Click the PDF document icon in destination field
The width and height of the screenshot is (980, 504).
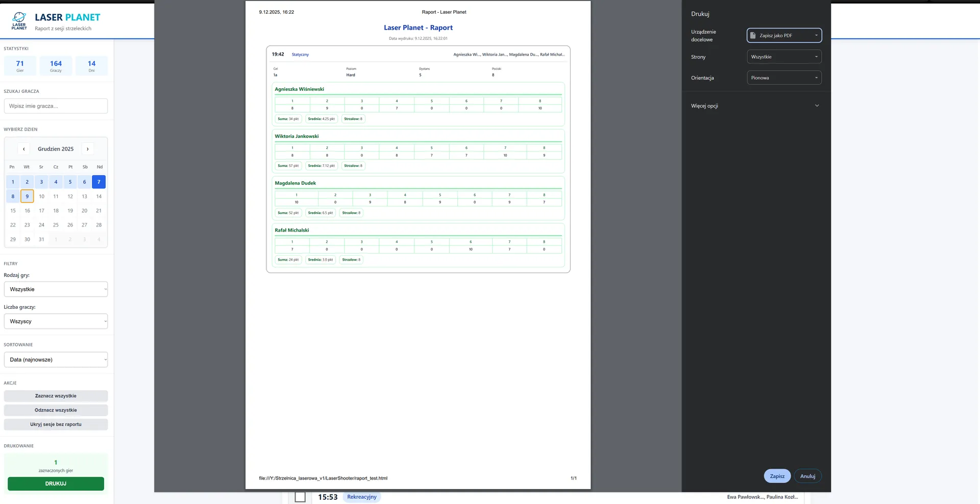(x=753, y=36)
